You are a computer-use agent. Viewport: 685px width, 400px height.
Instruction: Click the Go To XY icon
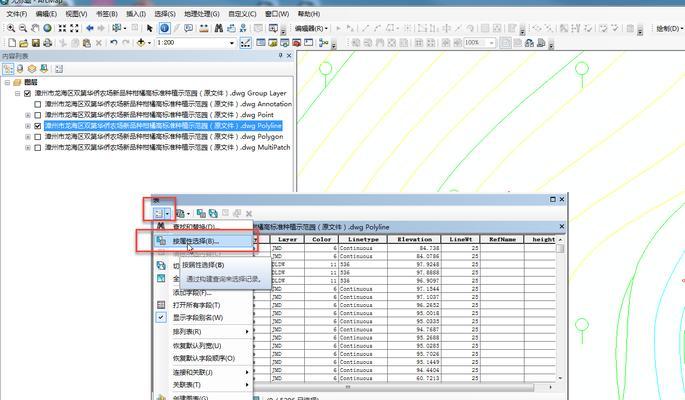point(243,28)
